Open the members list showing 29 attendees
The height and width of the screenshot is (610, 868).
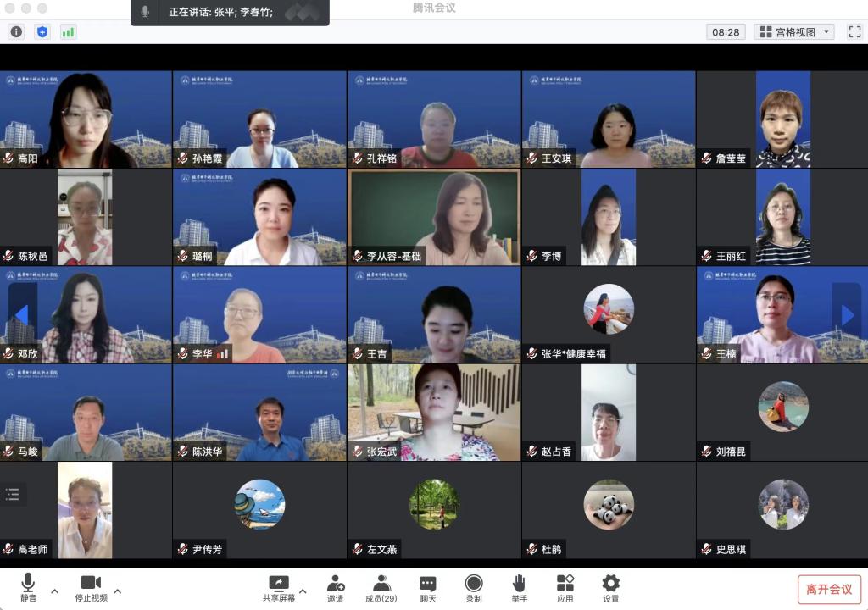pyautogui.click(x=381, y=586)
